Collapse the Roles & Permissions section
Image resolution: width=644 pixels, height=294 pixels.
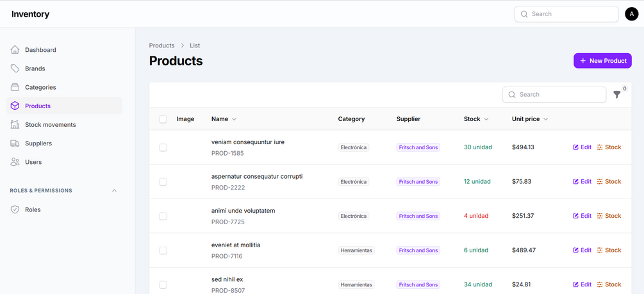point(115,190)
